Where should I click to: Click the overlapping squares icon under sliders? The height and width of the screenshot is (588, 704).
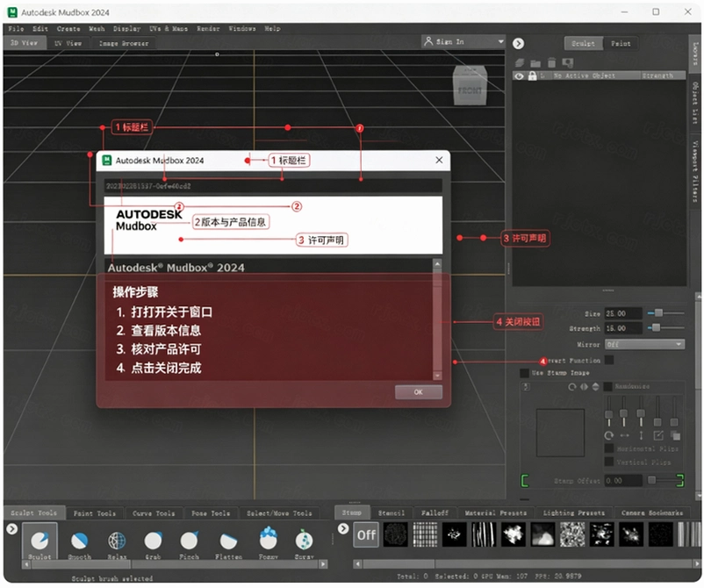pos(675,435)
